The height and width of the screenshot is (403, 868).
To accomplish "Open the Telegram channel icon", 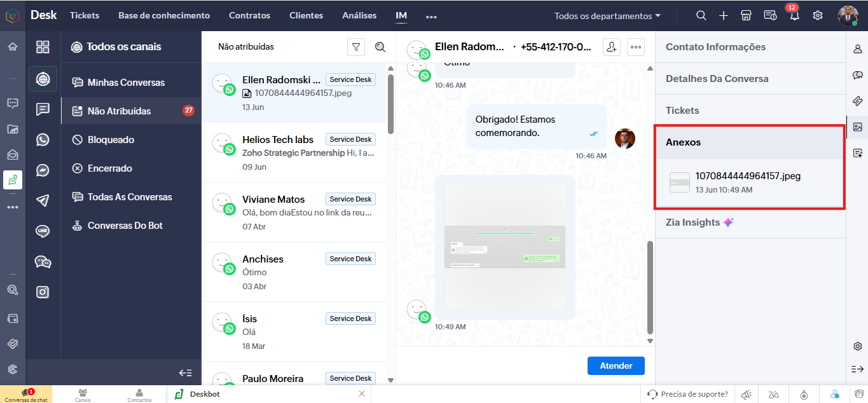I will (x=43, y=201).
